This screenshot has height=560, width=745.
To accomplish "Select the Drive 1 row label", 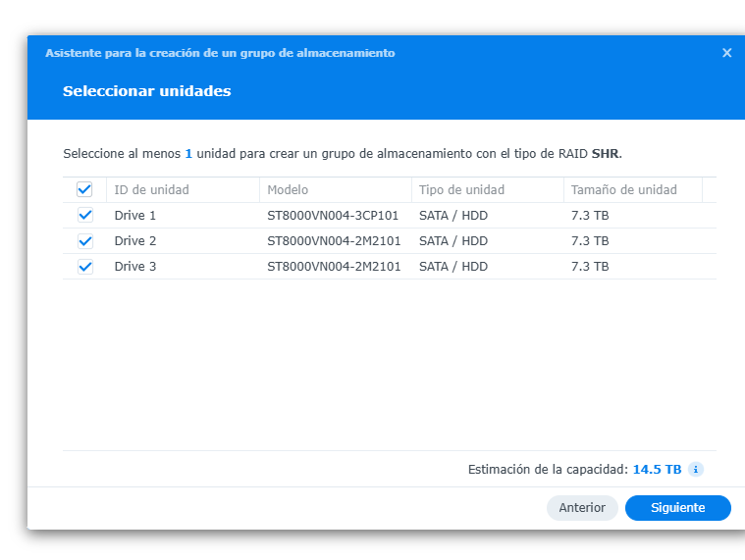I will 135,215.
